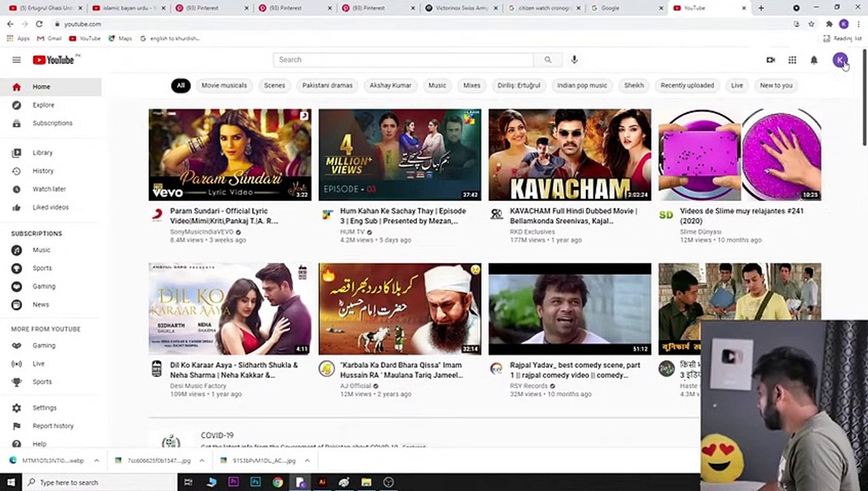Viewport: 868px width, 491px height.
Task: Open the notifications bell
Action: (x=813, y=60)
